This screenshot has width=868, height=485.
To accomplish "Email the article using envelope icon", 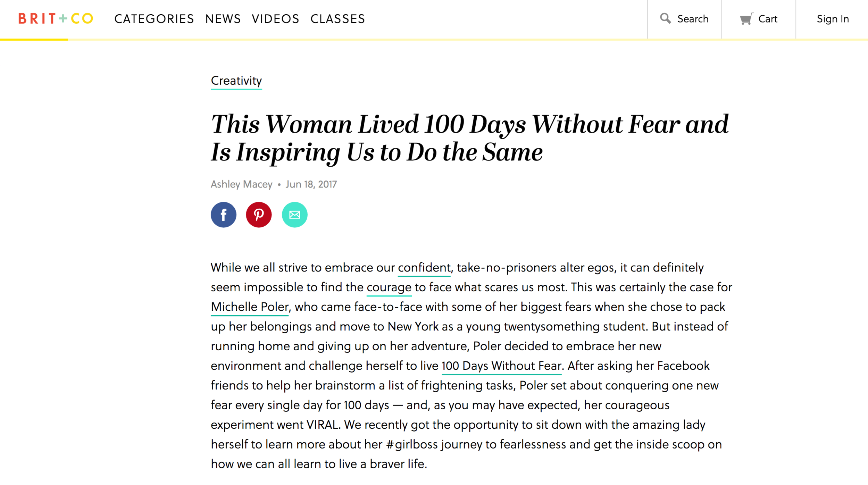I will coord(294,215).
